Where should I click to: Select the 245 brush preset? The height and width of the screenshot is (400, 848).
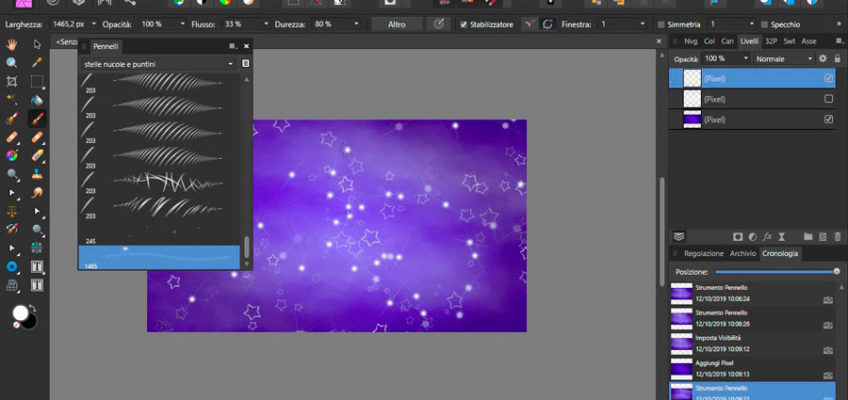[160, 234]
